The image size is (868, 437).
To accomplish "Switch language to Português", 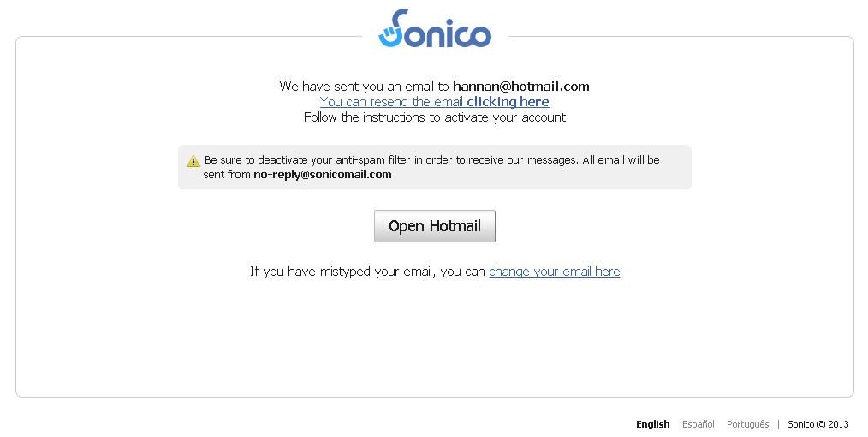I will (x=747, y=424).
